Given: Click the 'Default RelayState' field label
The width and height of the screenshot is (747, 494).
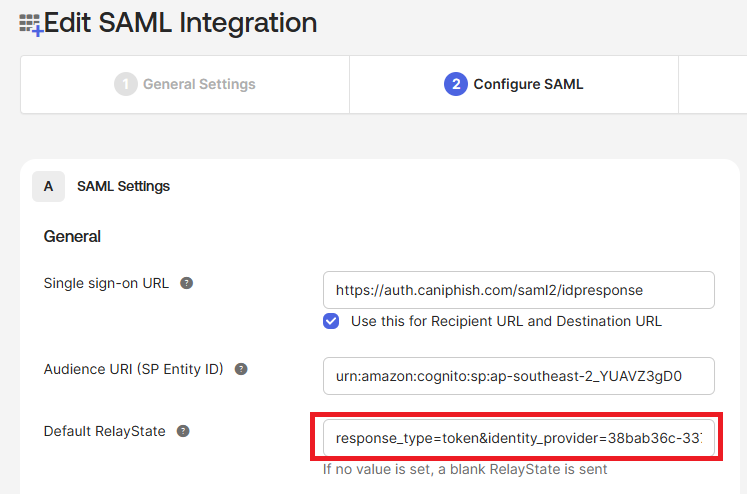Looking at the screenshot, I should tap(104, 431).
